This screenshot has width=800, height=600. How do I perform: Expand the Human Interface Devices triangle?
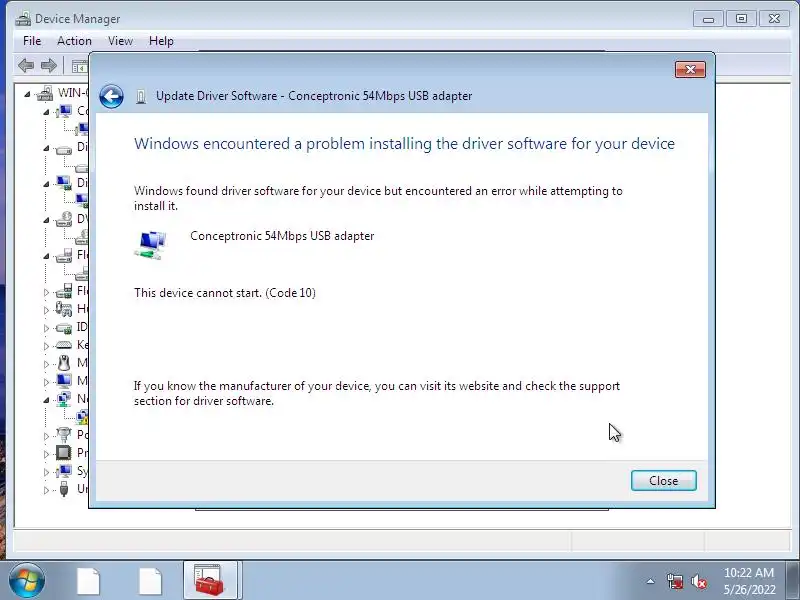(46, 310)
